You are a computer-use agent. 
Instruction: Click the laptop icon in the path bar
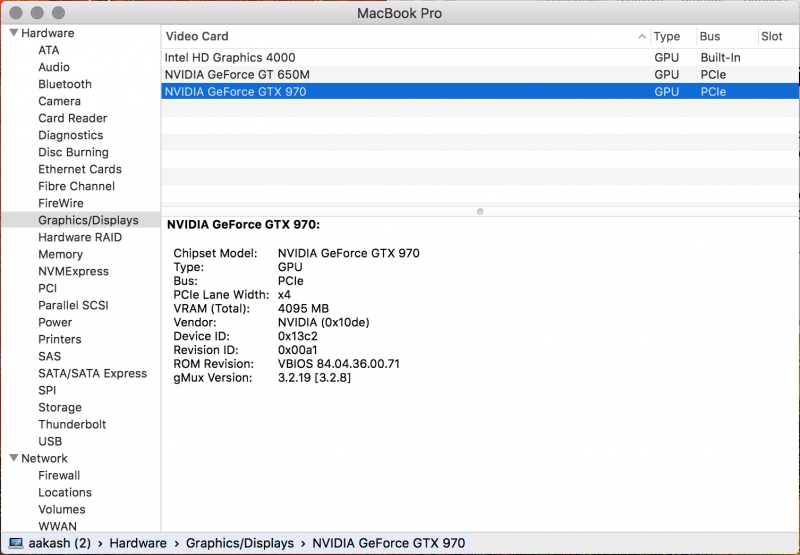click(x=16, y=543)
